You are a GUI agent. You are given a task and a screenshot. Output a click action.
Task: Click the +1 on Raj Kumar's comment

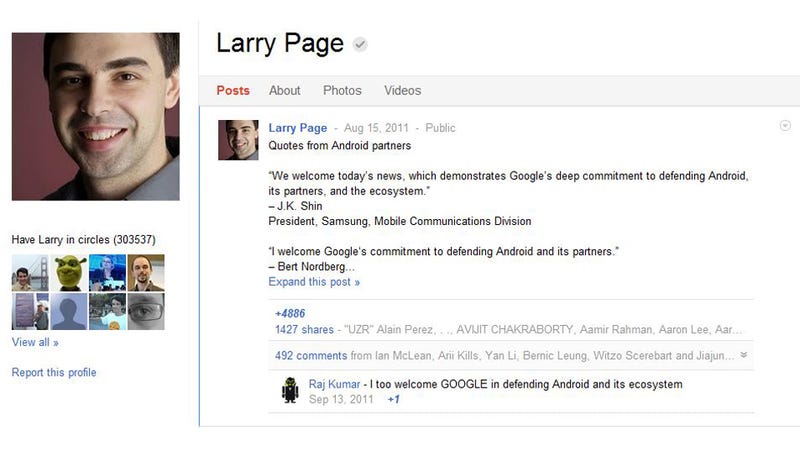click(393, 399)
